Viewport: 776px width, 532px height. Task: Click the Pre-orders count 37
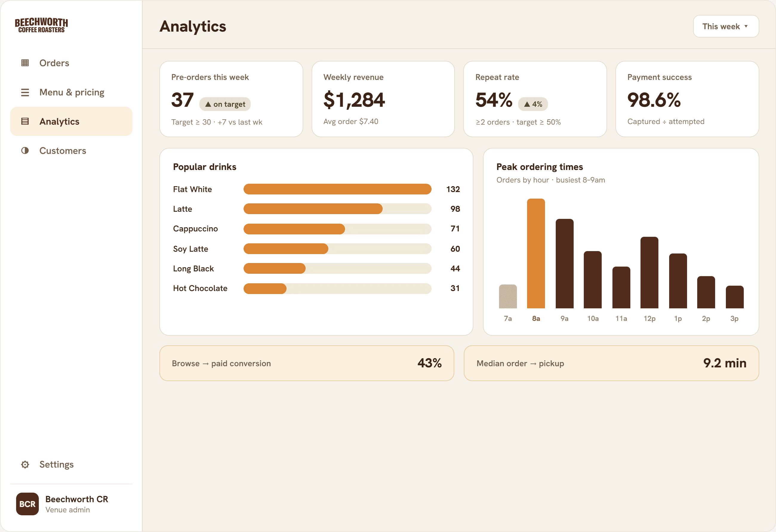click(182, 100)
